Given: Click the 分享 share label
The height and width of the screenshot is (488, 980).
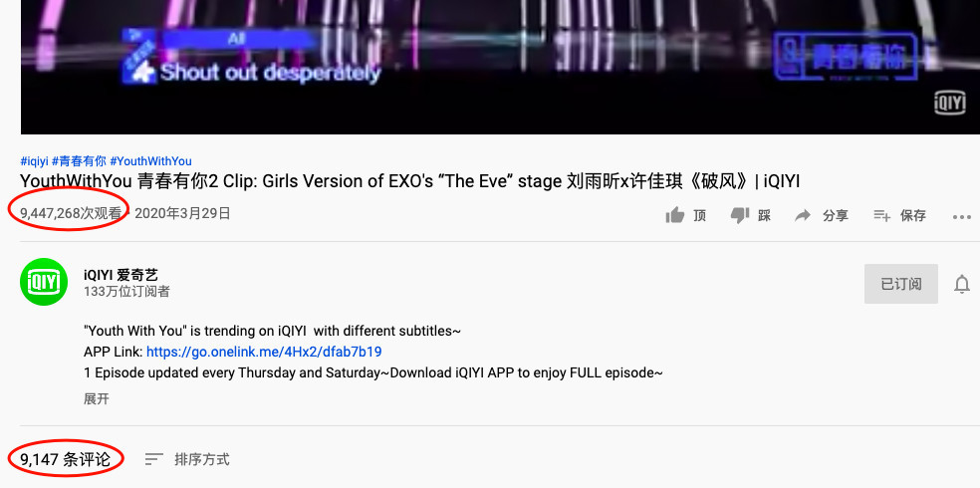Looking at the screenshot, I should click(835, 215).
